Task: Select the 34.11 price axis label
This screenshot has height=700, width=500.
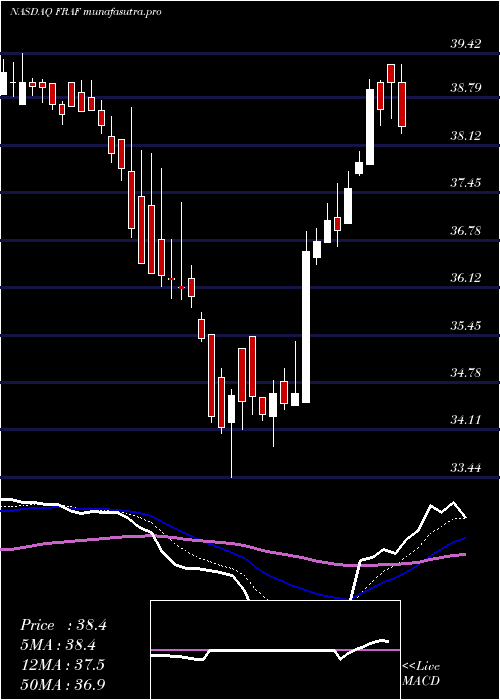Action: click(466, 419)
